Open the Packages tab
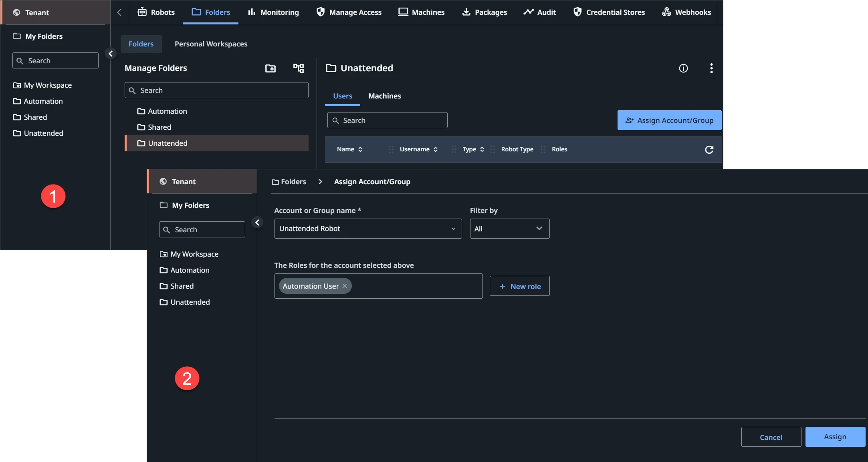The width and height of the screenshot is (868, 462). point(484,12)
